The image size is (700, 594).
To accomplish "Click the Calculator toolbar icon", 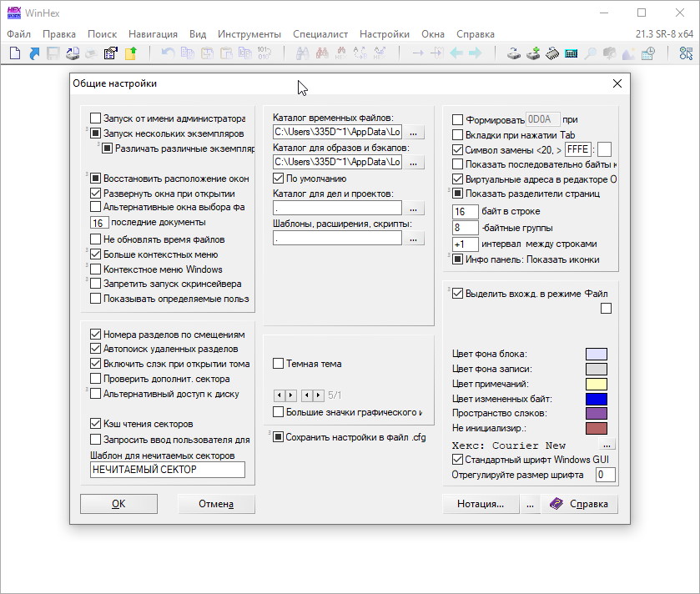I will [x=571, y=54].
